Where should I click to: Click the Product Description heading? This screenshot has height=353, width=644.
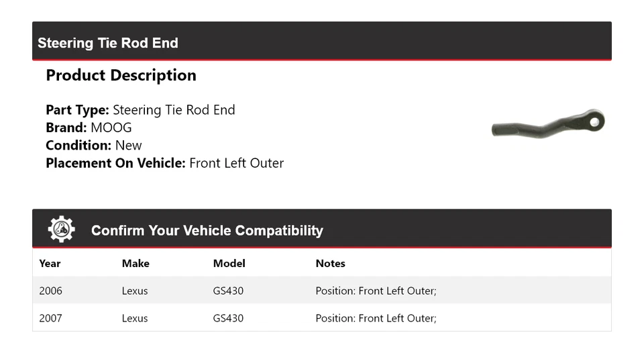[x=121, y=75]
